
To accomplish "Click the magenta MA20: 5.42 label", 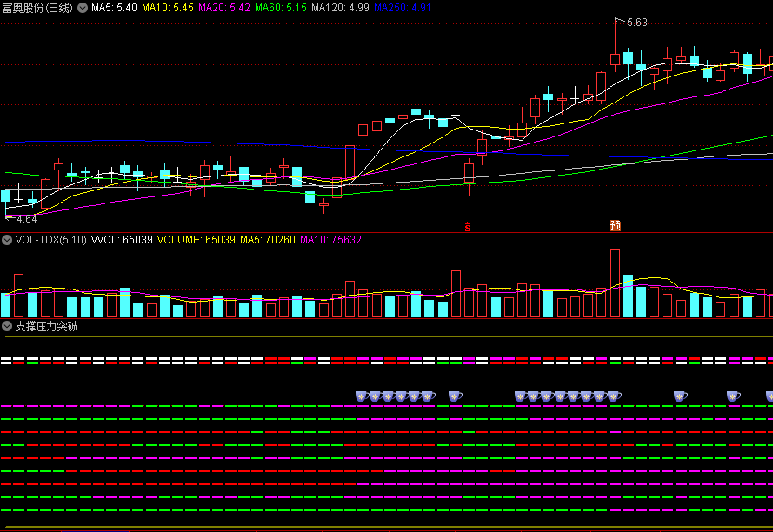I will [x=224, y=8].
